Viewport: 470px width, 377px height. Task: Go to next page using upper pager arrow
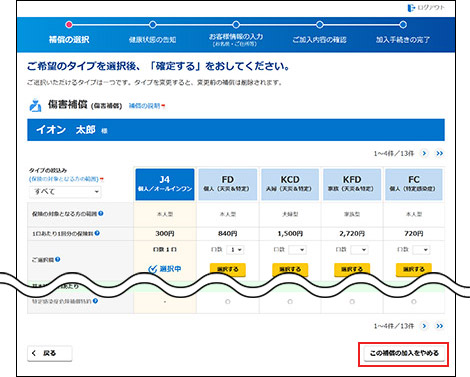(x=424, y=153)
